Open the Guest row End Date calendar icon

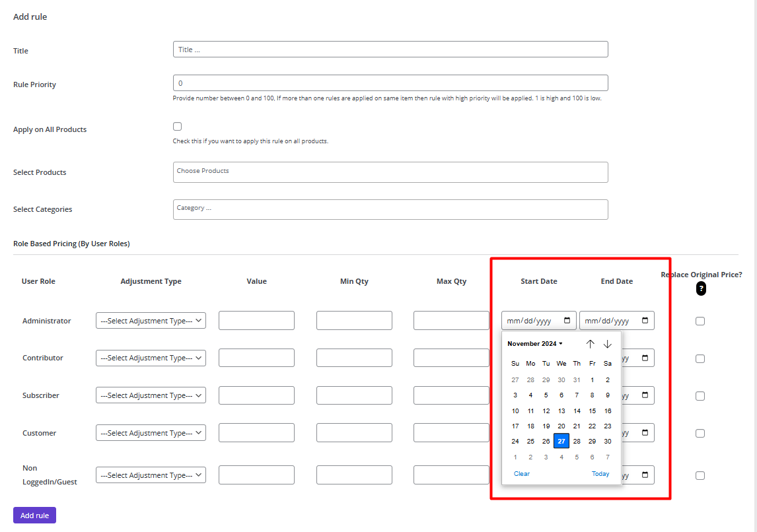[x=645, y=475]
